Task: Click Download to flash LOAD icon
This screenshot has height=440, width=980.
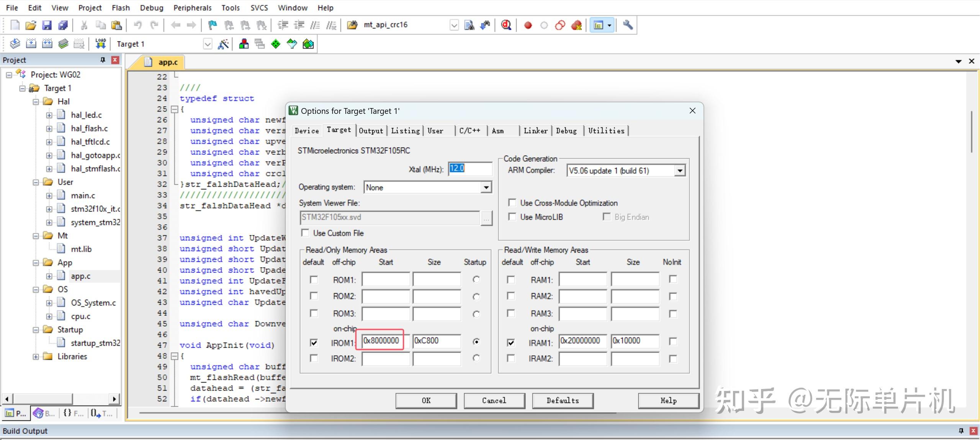Action: pos(100,44)
